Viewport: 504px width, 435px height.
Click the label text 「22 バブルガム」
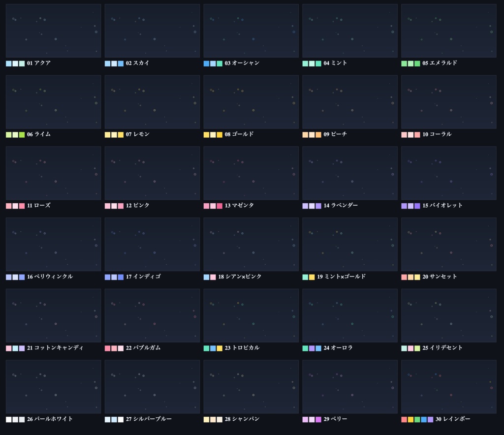click(143, 347)
